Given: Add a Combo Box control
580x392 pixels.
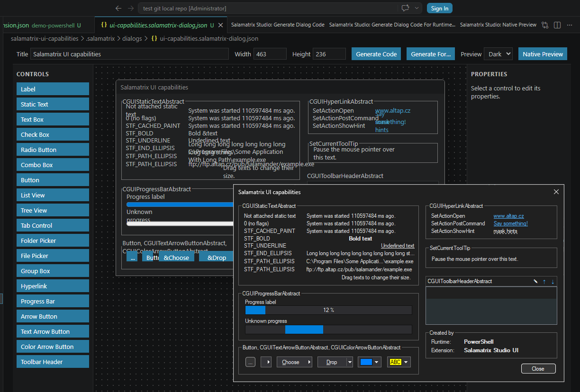Looking at the screenshot, I should pos(53,165).
